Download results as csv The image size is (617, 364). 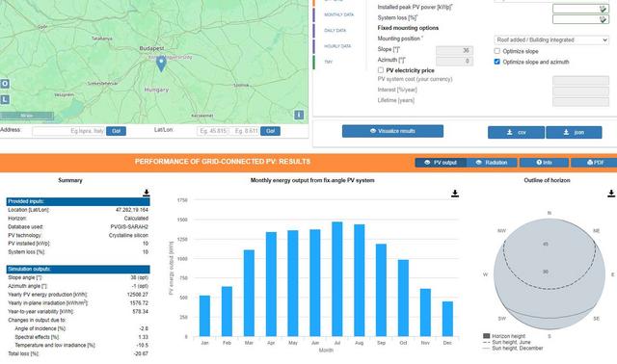[x=516, y=133]
